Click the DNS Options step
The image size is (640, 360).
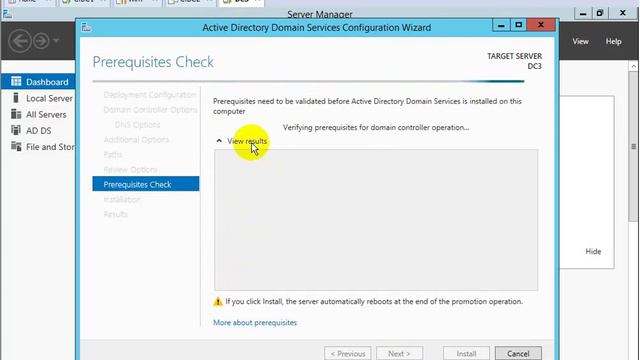point(137,124)
